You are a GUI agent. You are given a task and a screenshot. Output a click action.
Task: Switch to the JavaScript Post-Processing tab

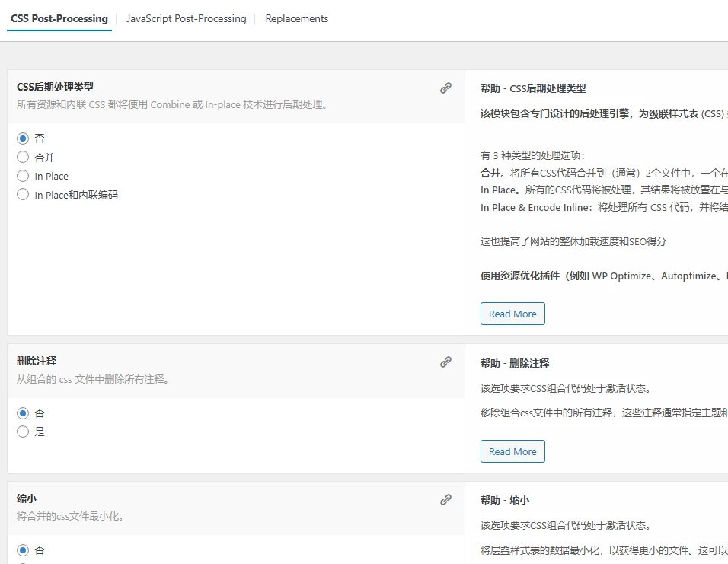[x=187, y=18]
